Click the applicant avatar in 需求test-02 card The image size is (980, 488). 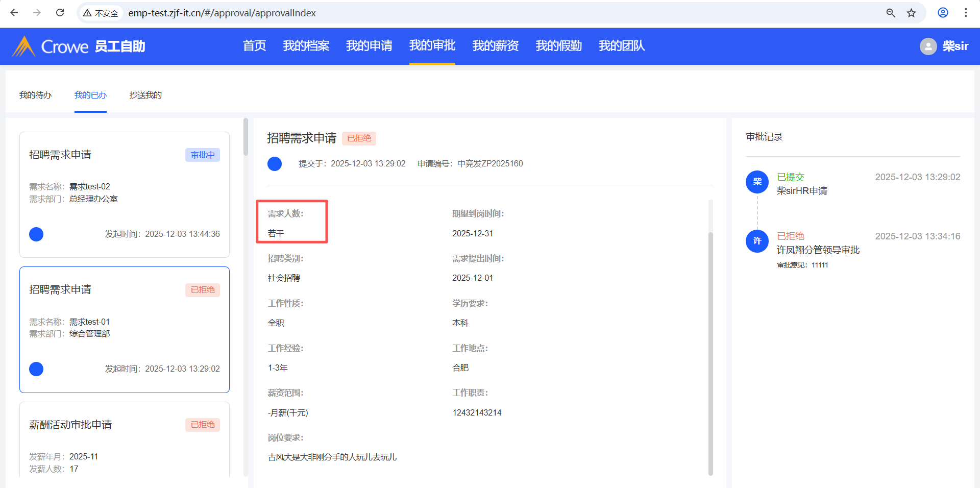click(36, 234)
